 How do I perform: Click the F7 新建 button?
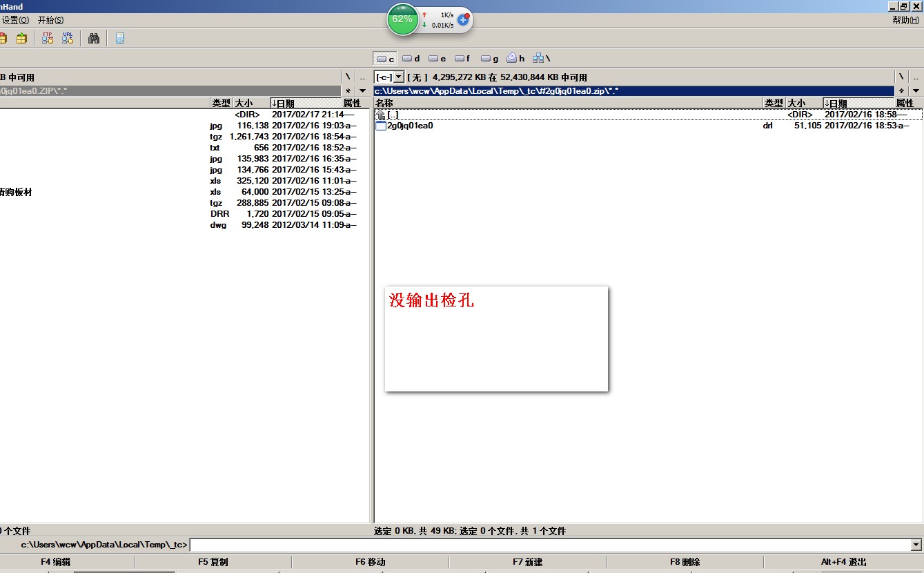click(x=527, y=562)
